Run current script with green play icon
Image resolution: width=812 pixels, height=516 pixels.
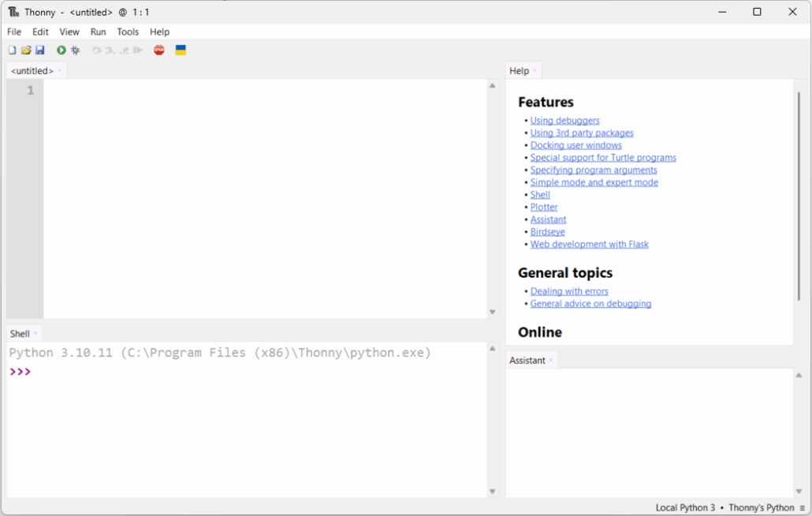click(x=61, y=50)
